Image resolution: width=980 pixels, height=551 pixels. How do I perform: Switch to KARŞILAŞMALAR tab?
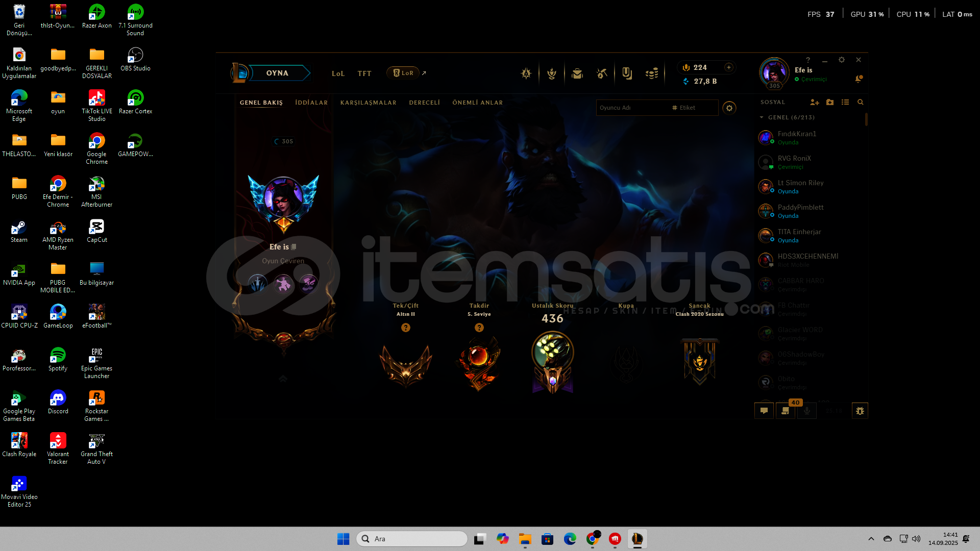[369, 103]
